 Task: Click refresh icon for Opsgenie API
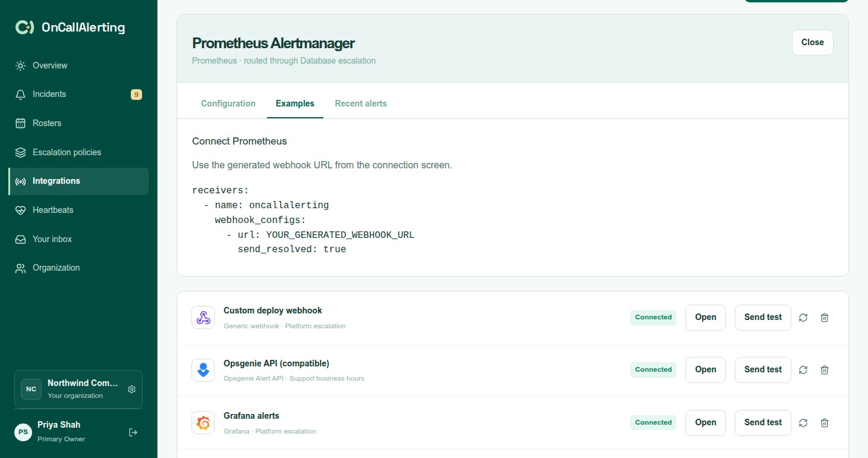point(803,370)
